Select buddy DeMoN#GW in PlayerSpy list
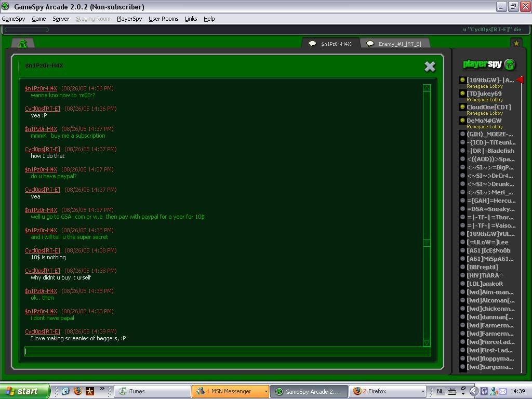 [484, 121]
